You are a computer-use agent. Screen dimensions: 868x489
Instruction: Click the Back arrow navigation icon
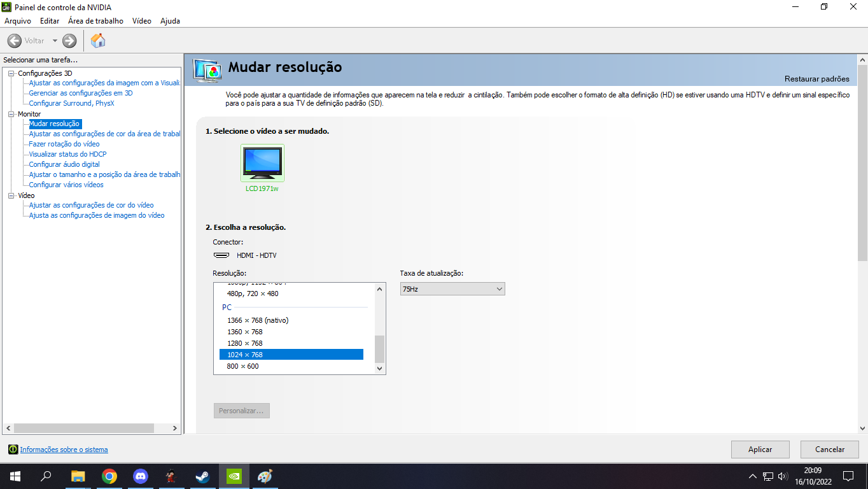click(15, 41)
